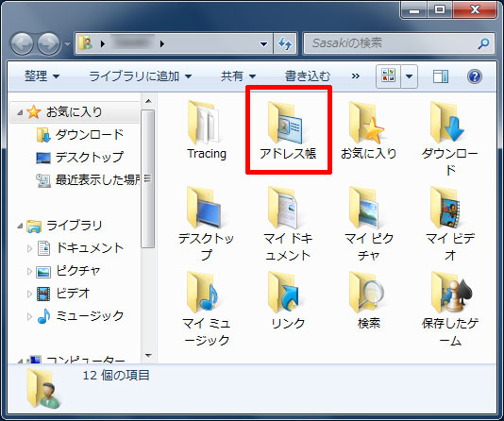The width and height of the screenshot is (504, 421).
Task: Open the Tracing folder
Action: coord(207,130)
